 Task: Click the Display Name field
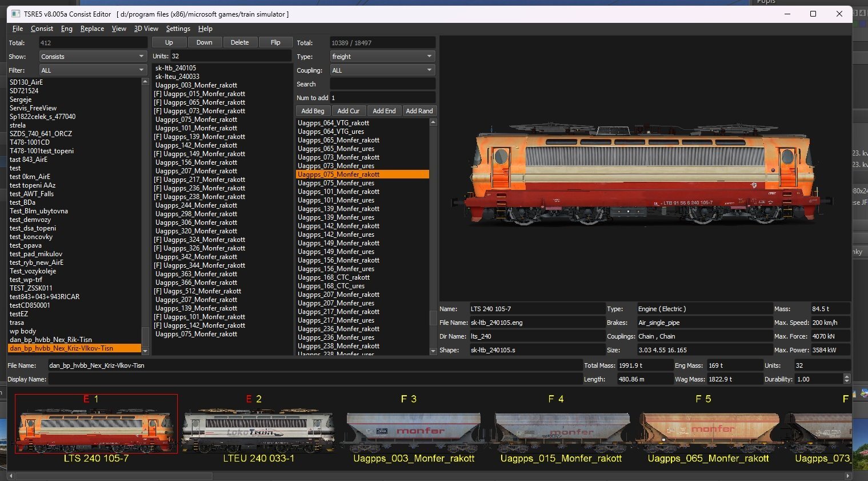coord(314,379)
